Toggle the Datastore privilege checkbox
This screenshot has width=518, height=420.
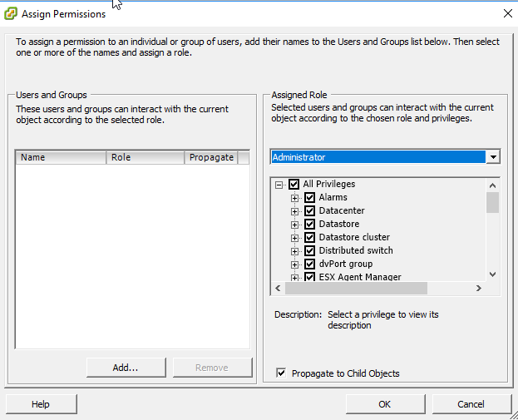click(309, 224)
